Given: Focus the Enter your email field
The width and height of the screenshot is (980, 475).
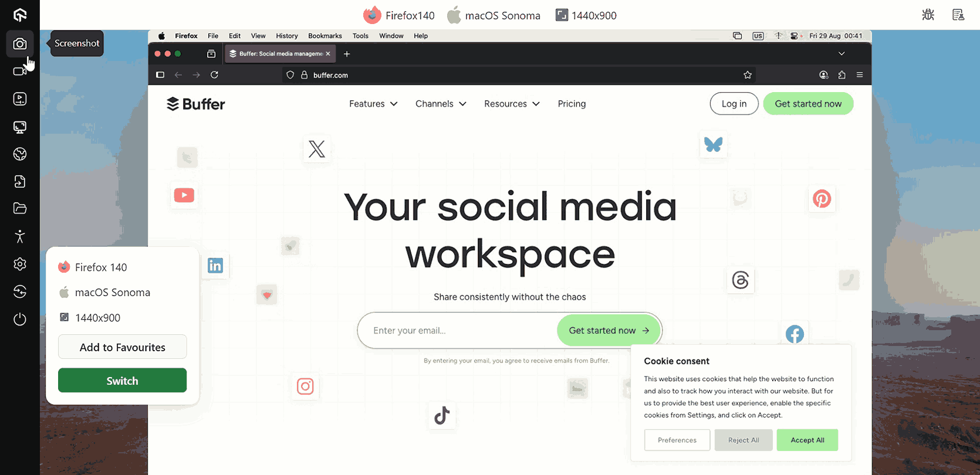Looking at the screenshot, I should pos(458,331).
